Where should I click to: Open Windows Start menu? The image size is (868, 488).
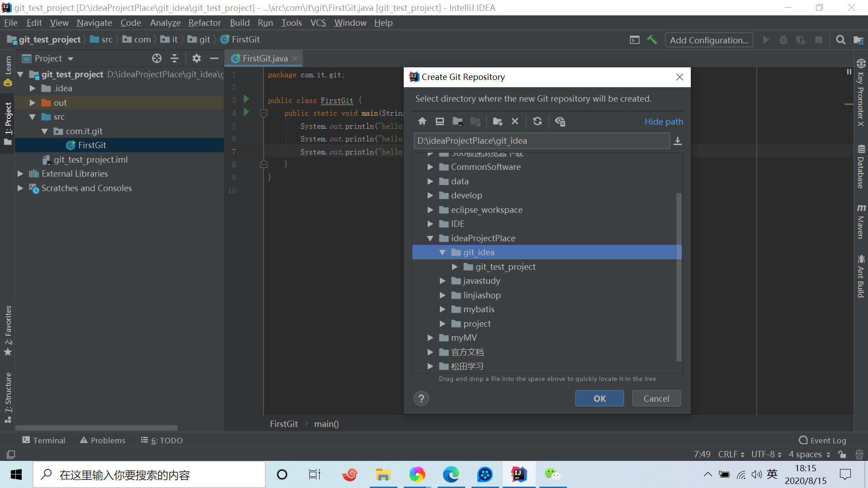click(16, 474)
